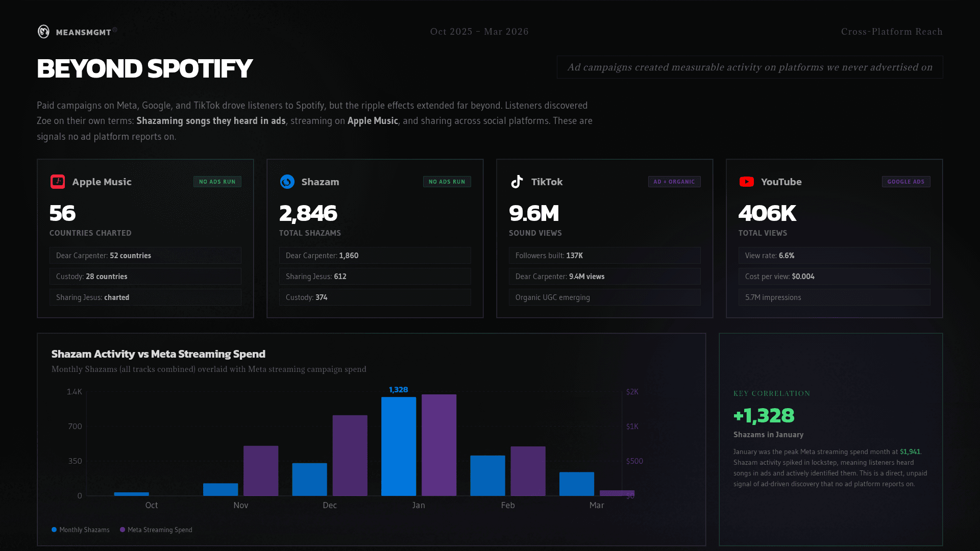Select the Sharing Jesus: charted row

coord(145,297)
